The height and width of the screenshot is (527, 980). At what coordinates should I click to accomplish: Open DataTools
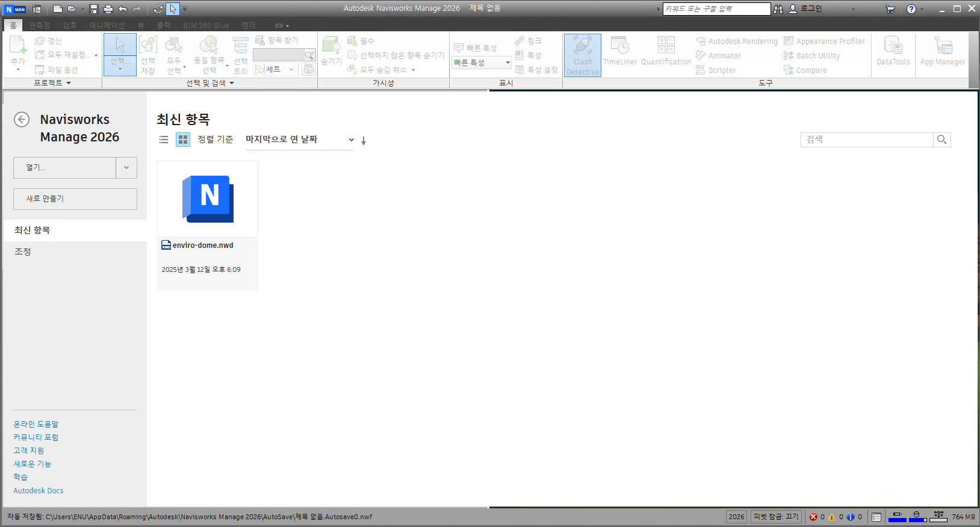click(893, 51)
